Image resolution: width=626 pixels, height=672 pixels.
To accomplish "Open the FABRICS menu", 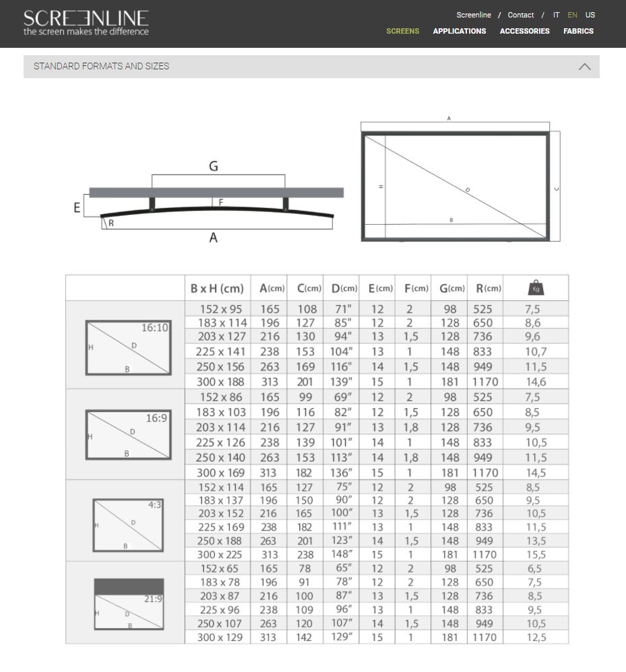I will (x=578, y=31).
